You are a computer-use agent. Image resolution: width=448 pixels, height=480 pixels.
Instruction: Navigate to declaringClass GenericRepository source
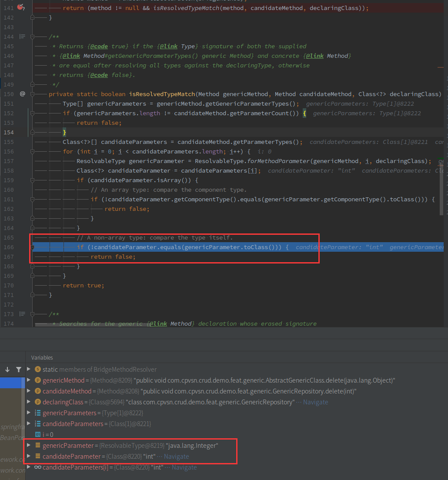pyautogui.click(x=315, y=402)
